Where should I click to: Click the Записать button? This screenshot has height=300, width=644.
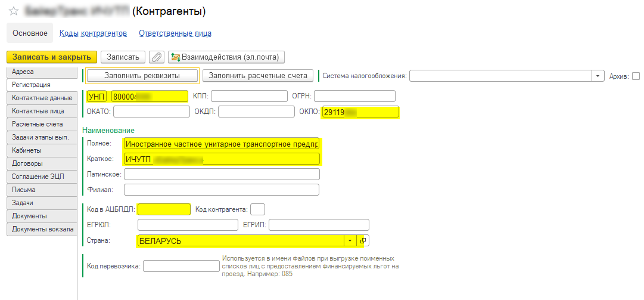[123, 57]
